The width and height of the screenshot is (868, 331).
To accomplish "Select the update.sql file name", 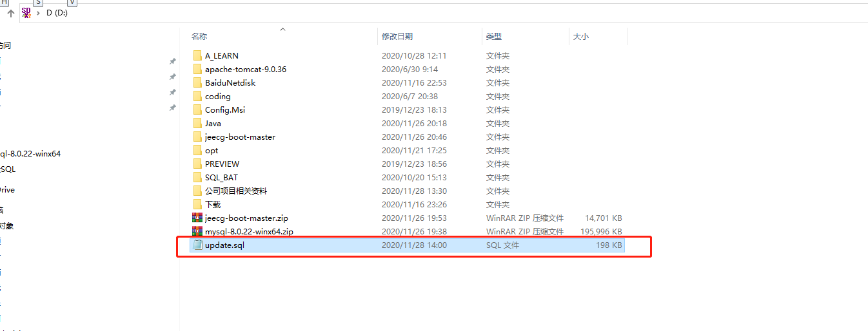I will 224,245.
